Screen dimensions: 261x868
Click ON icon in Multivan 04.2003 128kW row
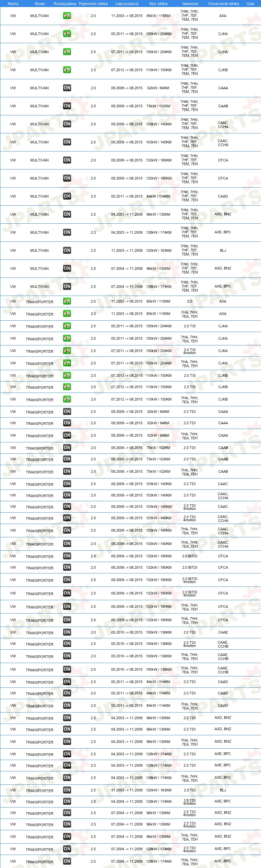[67, 232]
